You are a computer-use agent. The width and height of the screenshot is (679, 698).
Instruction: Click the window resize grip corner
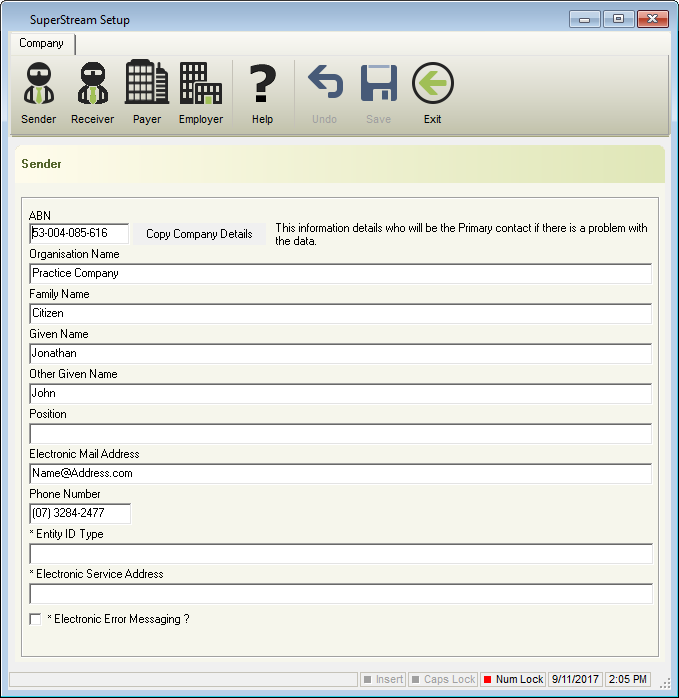(665, 683)
